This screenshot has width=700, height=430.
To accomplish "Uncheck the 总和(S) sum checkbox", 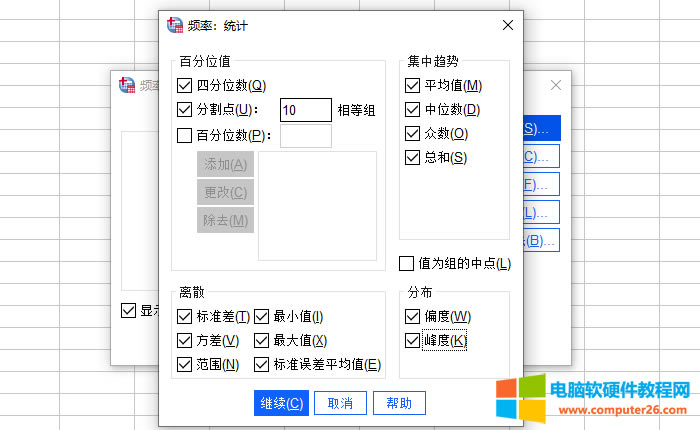I will [412, 158].
